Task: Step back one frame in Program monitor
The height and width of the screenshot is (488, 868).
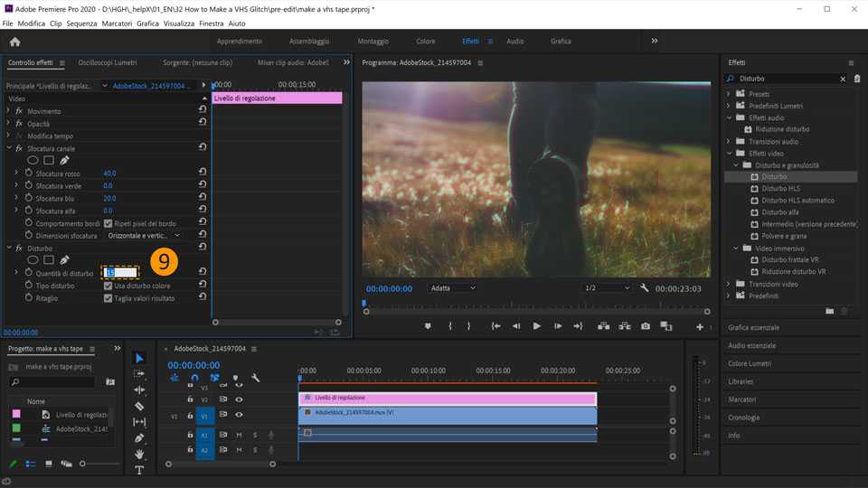Action: point(516,326)
